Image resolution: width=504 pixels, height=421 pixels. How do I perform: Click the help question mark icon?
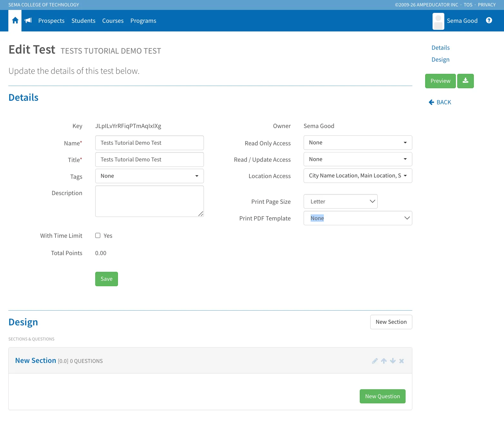tap(489, 21)
